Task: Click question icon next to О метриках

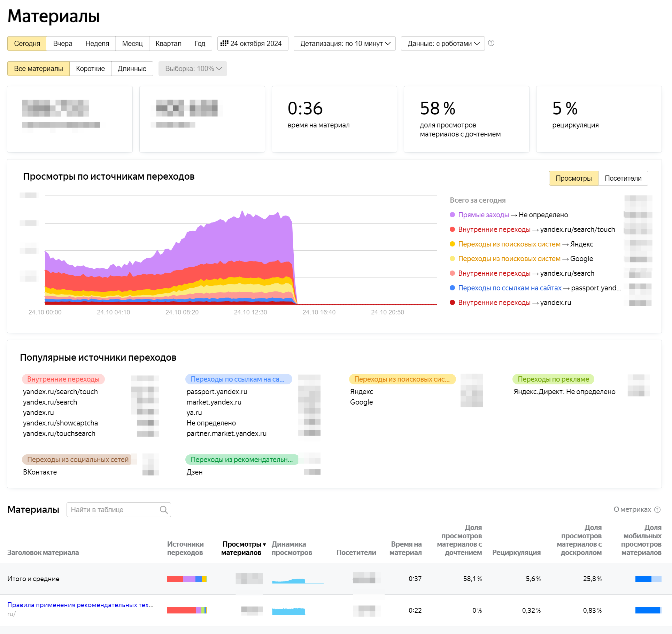Action: click(657, 510)
